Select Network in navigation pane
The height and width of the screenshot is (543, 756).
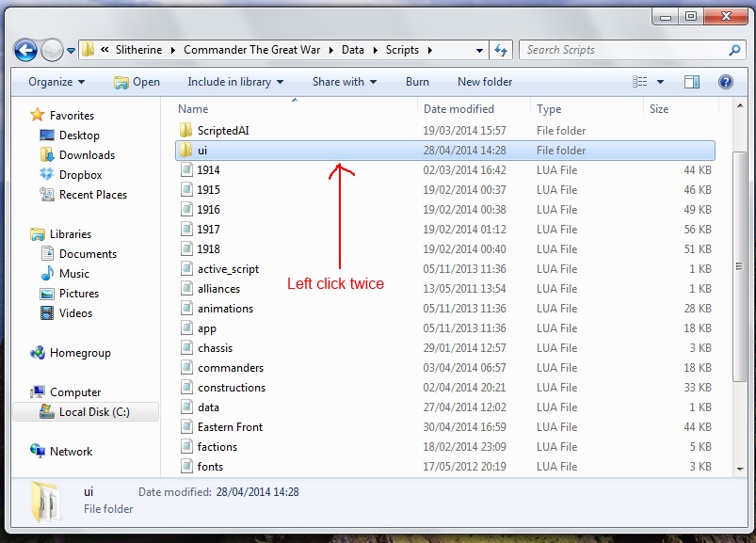(61, 452)
